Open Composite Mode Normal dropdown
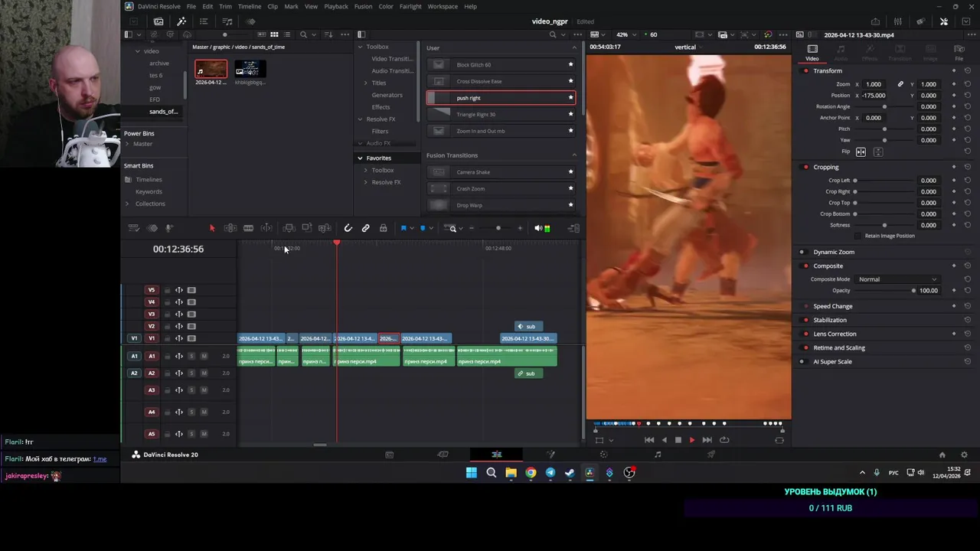Image resolution: width=980 pixels, height=551 pixels. [x=897, y=279]
